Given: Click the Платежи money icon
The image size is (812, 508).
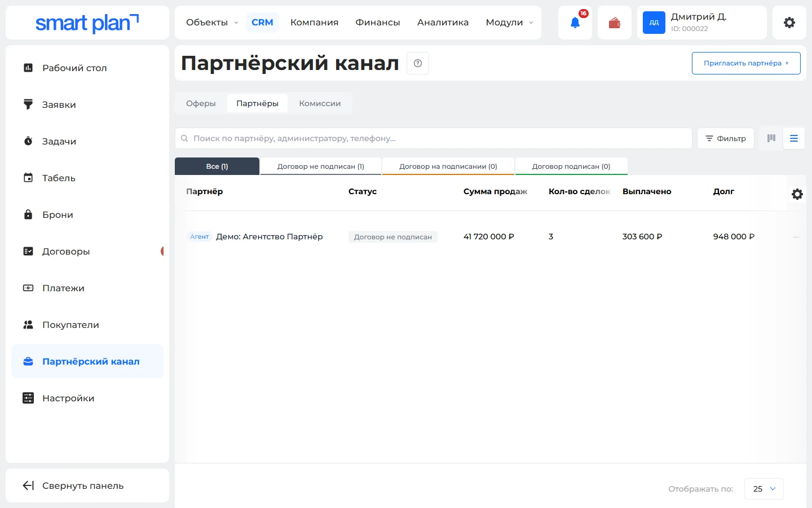Looking at the screenshot, I should pos(28,288).
